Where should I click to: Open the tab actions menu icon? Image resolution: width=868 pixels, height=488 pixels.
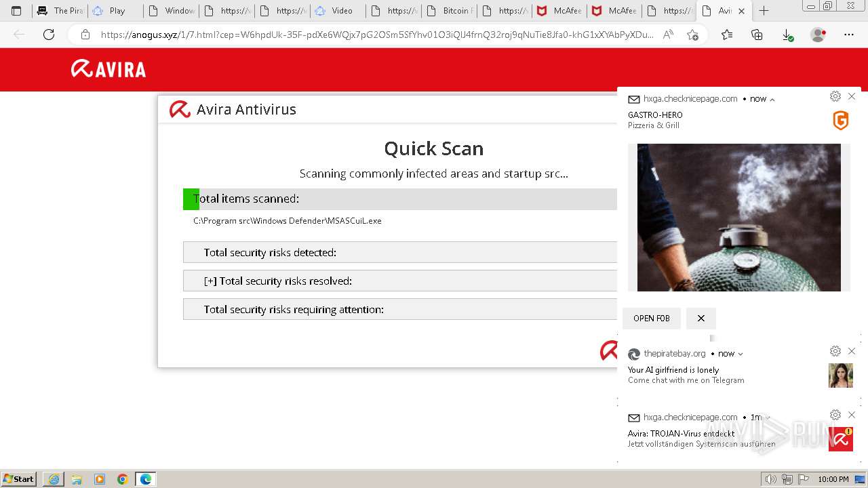pos(16,11)
